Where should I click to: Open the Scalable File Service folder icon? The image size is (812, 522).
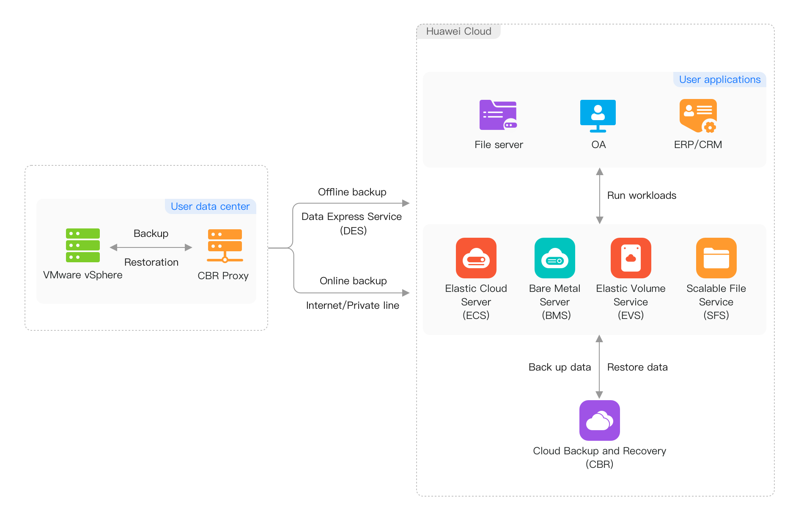[x=716, y=258]
